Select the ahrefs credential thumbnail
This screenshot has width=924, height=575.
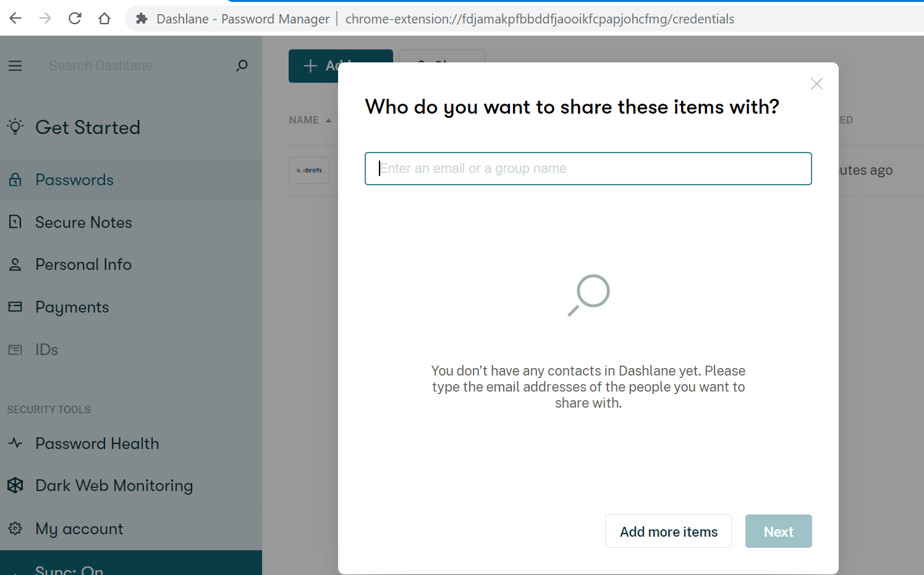tap(308, 170)
